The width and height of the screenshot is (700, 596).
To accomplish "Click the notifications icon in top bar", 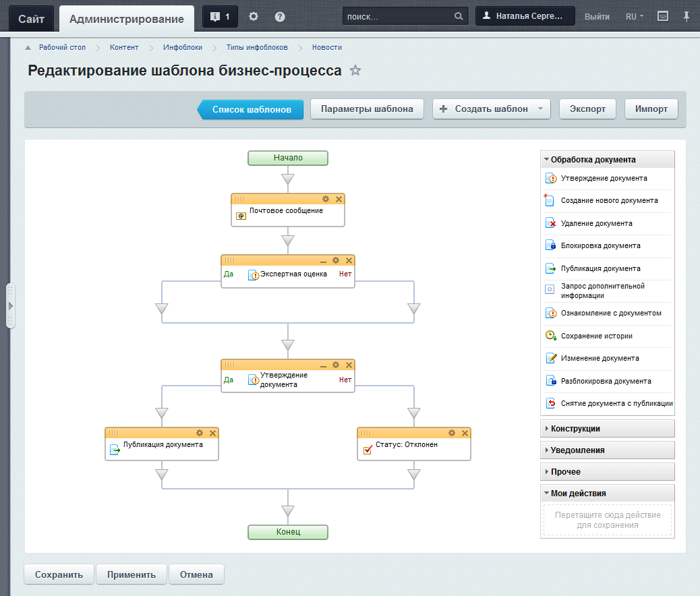I will 220,17.
